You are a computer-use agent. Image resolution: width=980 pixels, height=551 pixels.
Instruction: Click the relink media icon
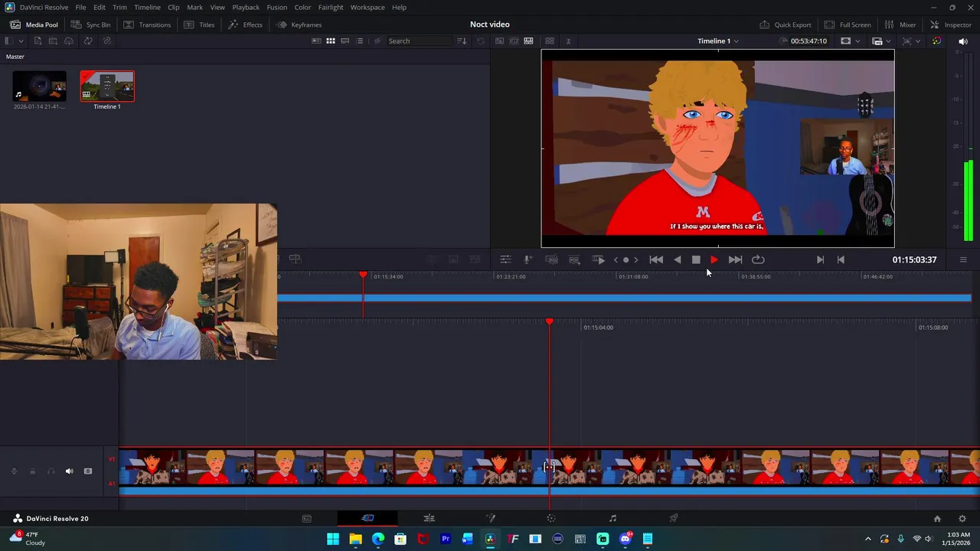106,41
